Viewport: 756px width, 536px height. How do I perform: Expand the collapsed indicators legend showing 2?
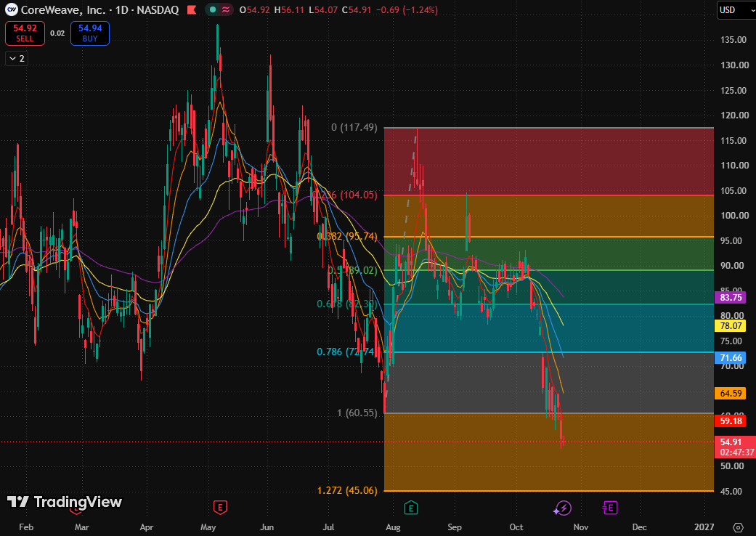click(17, 58)
